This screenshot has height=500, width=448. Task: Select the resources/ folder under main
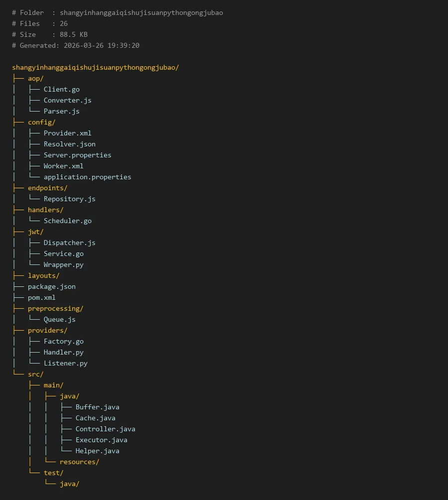[79, 462]
